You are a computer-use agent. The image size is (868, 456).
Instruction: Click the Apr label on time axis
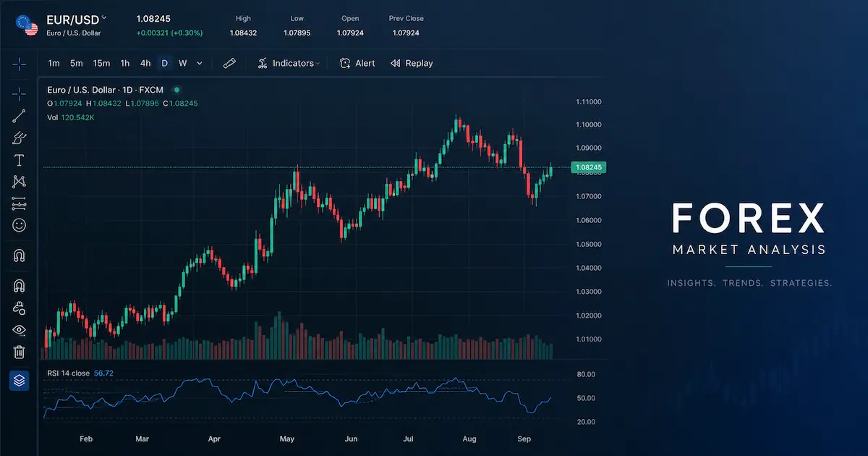tap(213, 439)
